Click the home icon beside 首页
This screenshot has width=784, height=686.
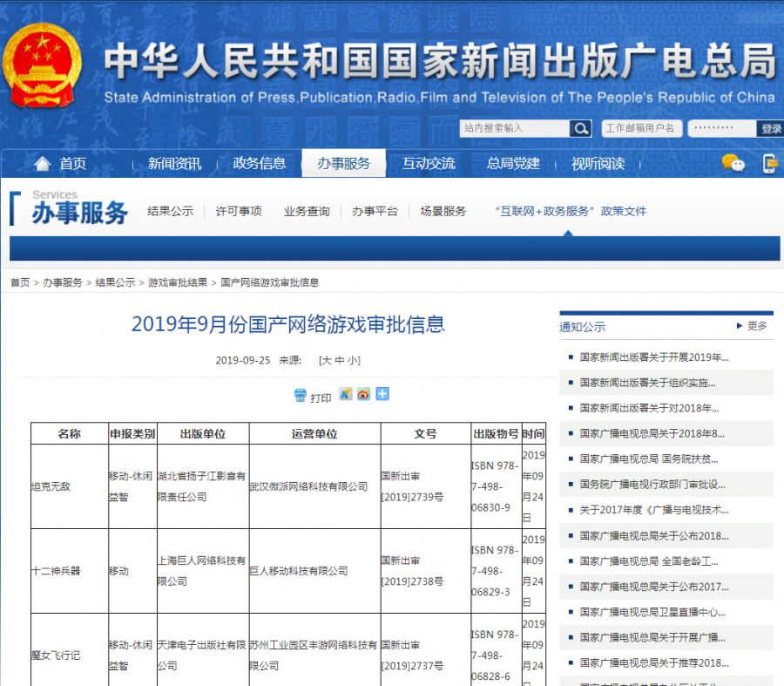pos(43,163)
